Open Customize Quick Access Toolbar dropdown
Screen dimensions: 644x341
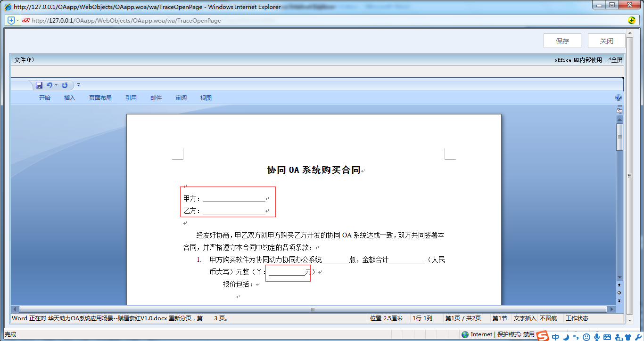click(x=79, y=85)
